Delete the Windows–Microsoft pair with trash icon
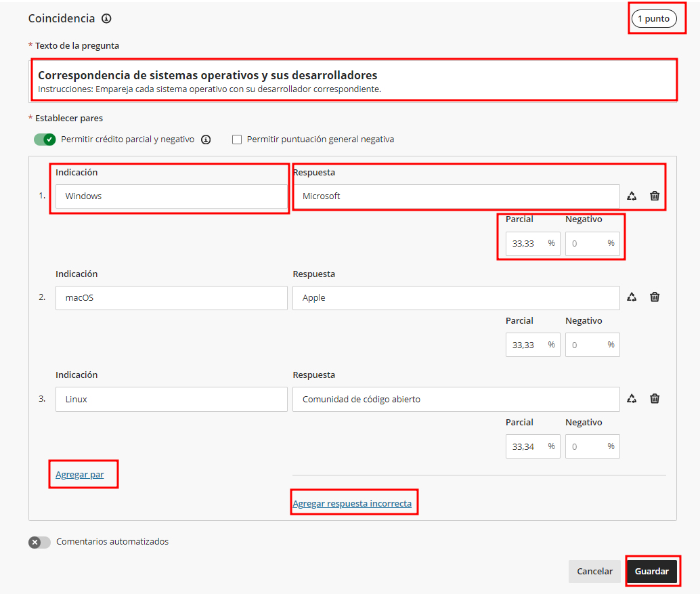 point(655,196)
